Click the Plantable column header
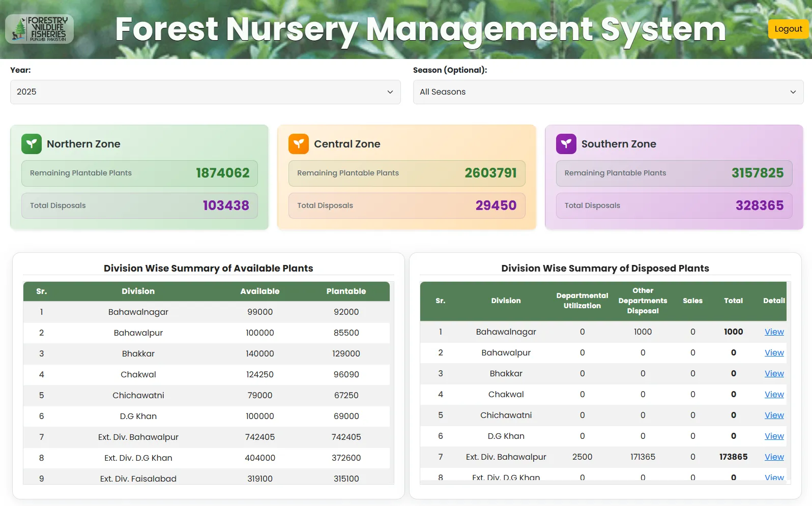Viewport: 812px width, 506px height. 346,291
